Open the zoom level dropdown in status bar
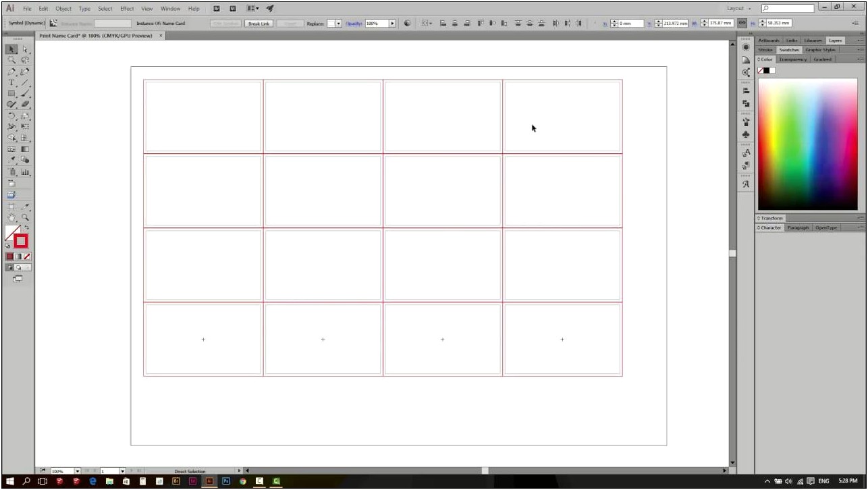This screenshot has height=490, width=868. [x=77, y=470]
